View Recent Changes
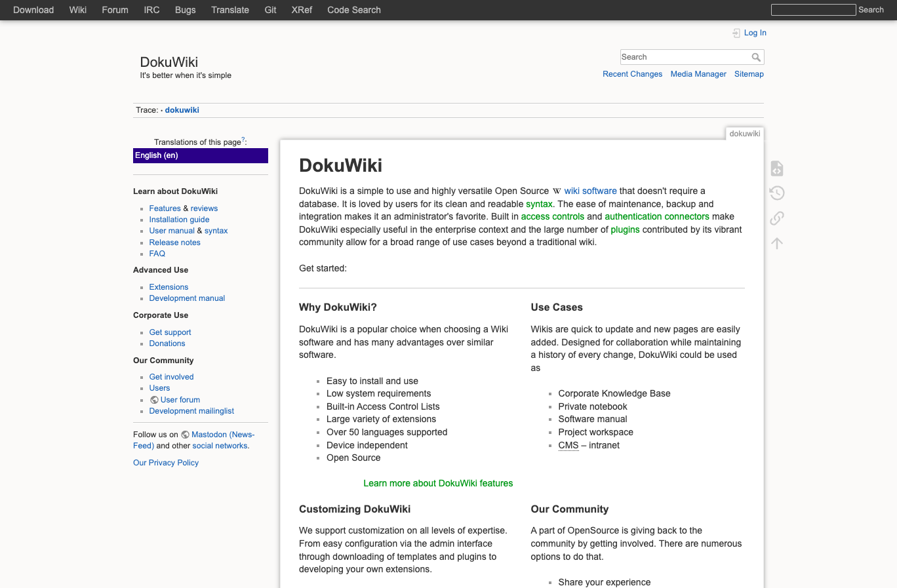897x588 pixels. click(632, 74)
